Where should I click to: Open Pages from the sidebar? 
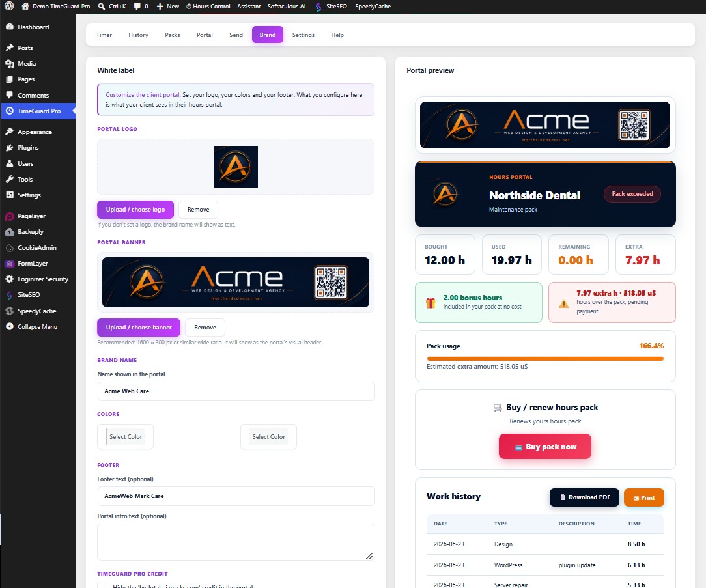tap(26, 79)
